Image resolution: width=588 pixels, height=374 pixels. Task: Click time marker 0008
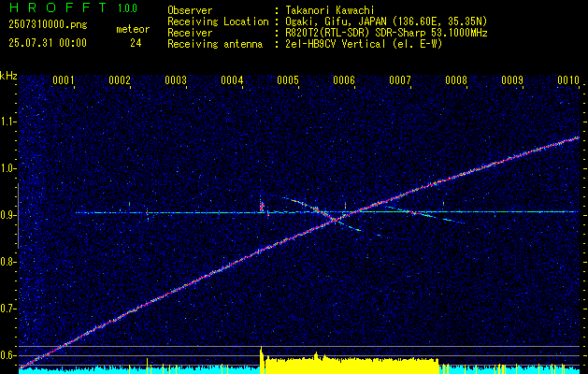(456, 80)
